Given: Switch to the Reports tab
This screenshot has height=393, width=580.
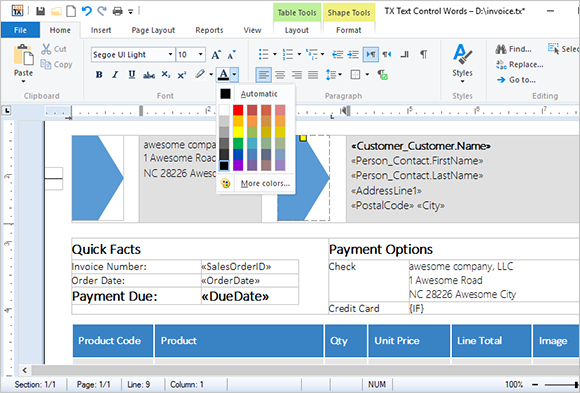Looking at the screenshot, I should (209, 30).
